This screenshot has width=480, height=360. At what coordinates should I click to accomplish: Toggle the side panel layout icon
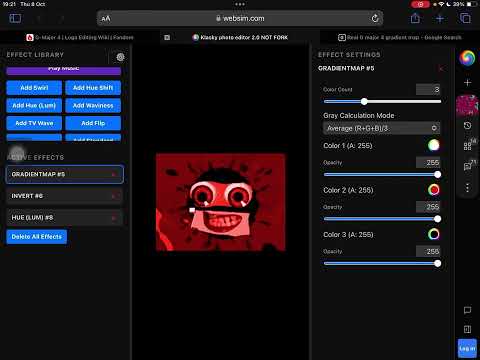[x=467, y=329]
